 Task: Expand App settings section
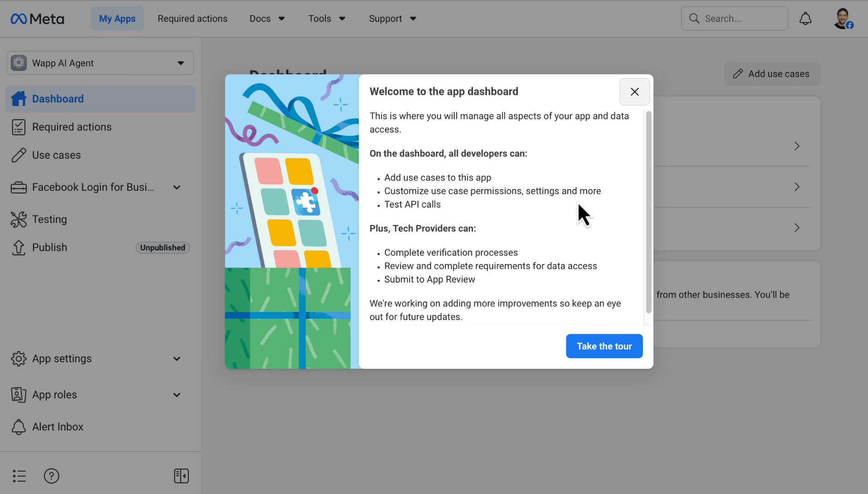100,359
